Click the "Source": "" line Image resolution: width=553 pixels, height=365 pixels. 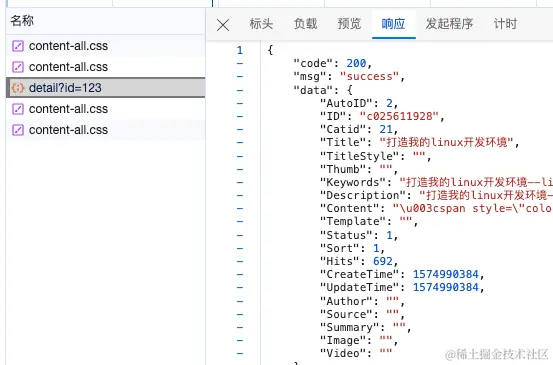click(x=362, y=314)
